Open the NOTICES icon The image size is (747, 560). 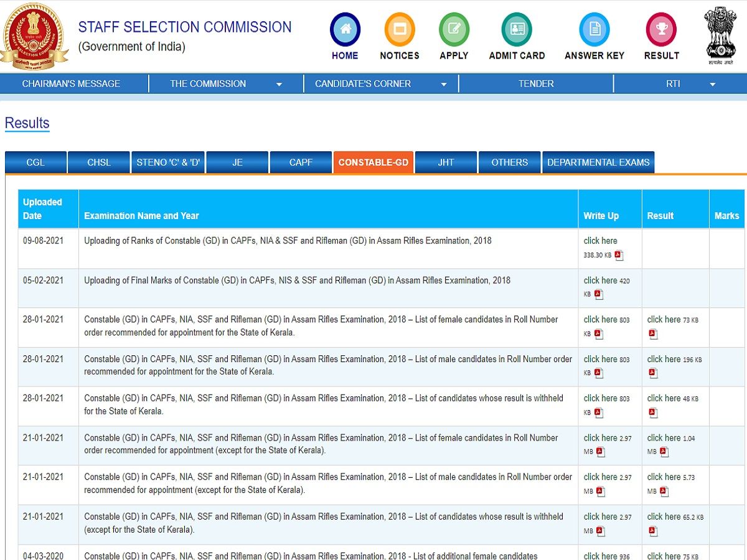[400, 29]
